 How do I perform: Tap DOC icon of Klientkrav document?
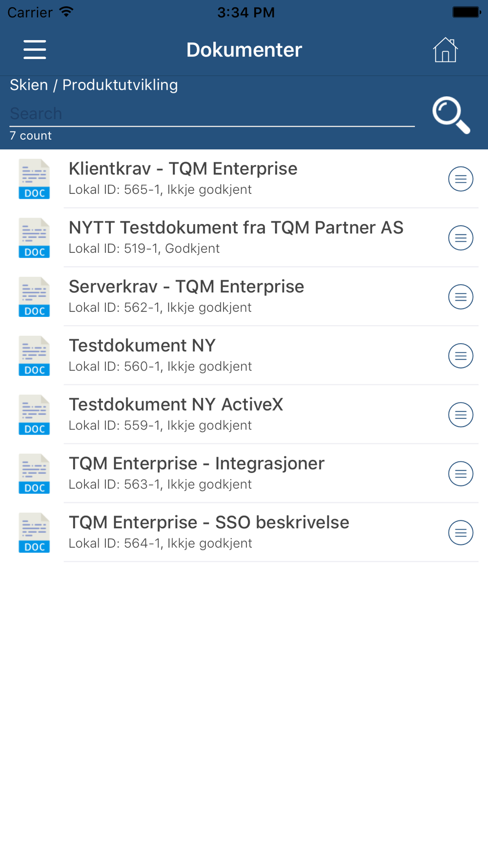coord(34,179)
